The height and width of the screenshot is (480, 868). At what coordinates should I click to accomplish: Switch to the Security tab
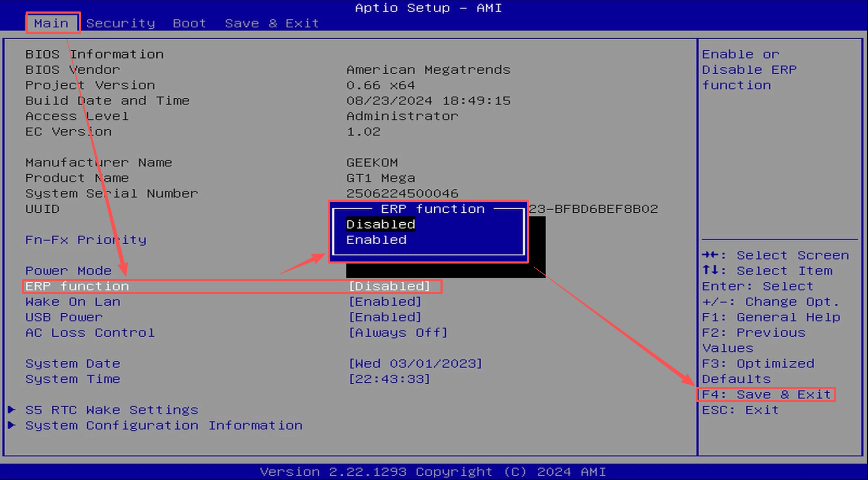(x=120, y=24)
